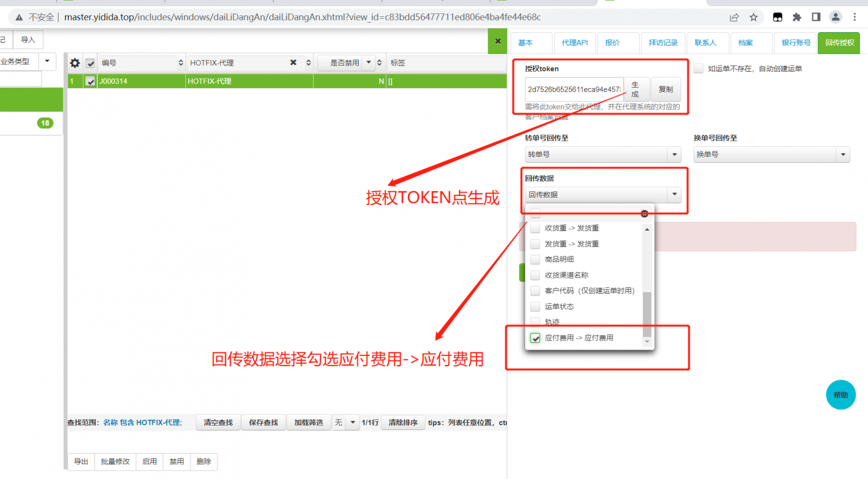Click the scroll-up arrow in 回传数据 list

coord(647,229)
